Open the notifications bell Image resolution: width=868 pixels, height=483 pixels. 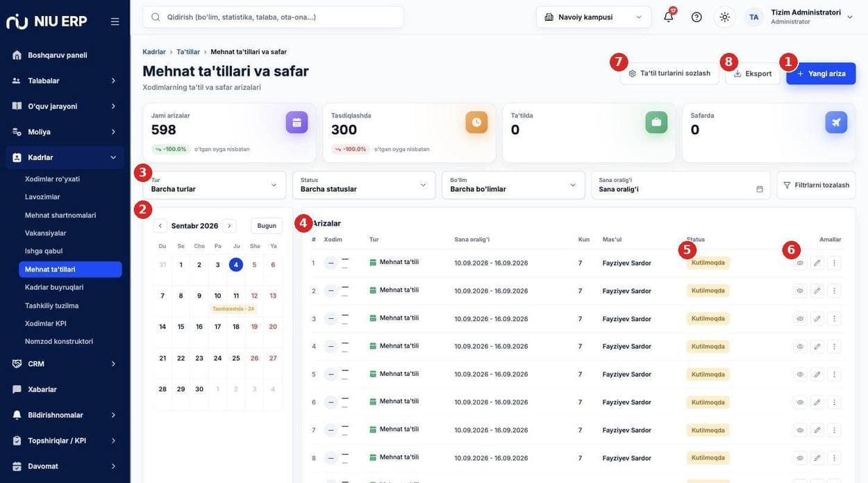pos(669,17)
